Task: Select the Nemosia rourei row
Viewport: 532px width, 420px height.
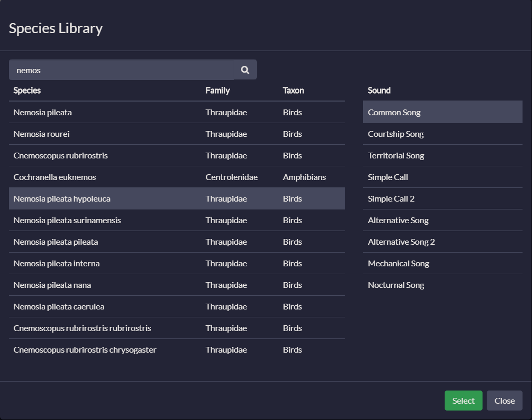Action: pyautogui.click(x=177, y=134)
